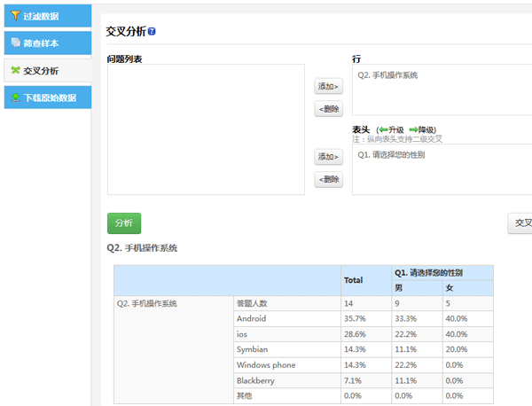Open the blue help icon beside 交叉分析 title
Image resolution: width=532 pixels, height=406 pixels.
click(152, 32)
